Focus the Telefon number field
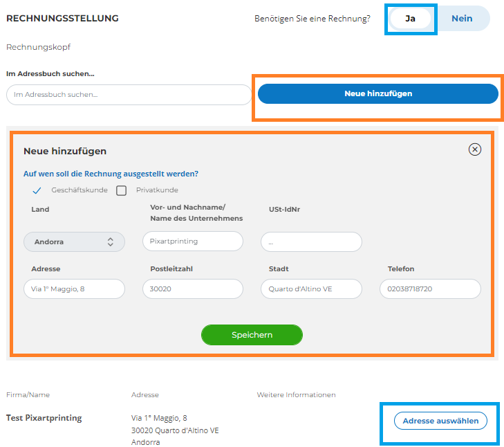Viewport: 504px width, 447px height. click(x=429, y=289)
